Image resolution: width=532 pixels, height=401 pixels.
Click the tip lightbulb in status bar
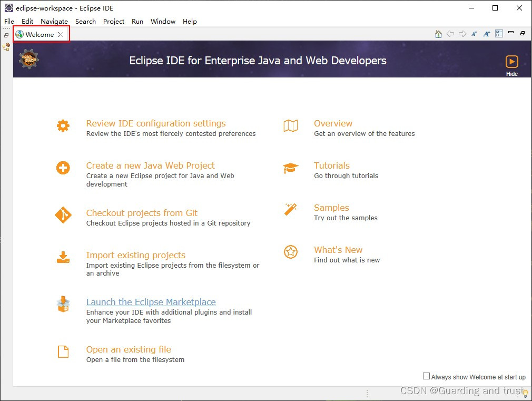[526, 394]
